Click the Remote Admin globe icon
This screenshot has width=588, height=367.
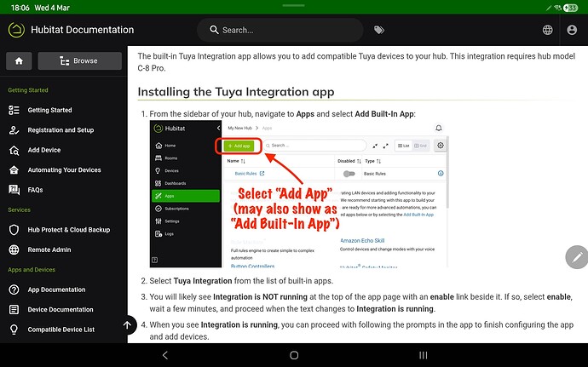(x=14, y=249)
